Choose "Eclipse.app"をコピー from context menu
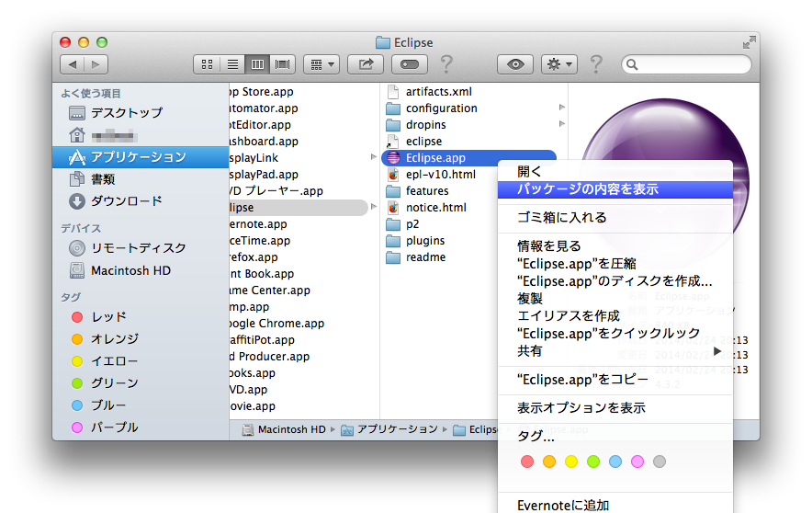Viewport: 812px width, 513px height. [x=615, y=380]
